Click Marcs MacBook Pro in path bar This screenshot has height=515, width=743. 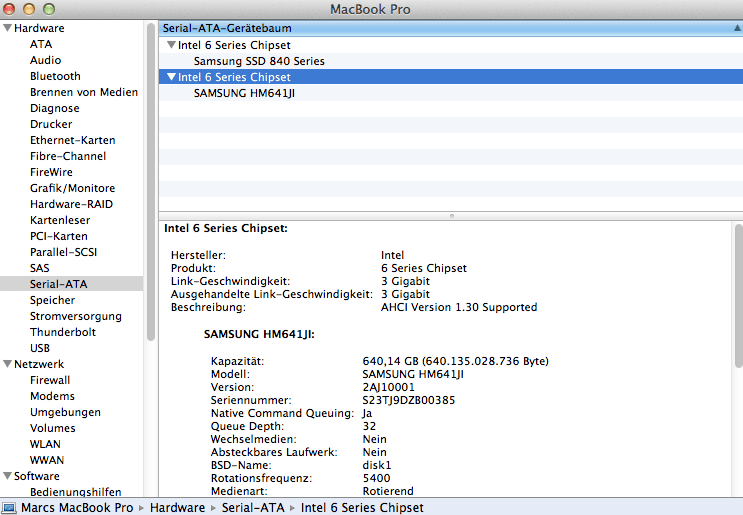point(77,508)
